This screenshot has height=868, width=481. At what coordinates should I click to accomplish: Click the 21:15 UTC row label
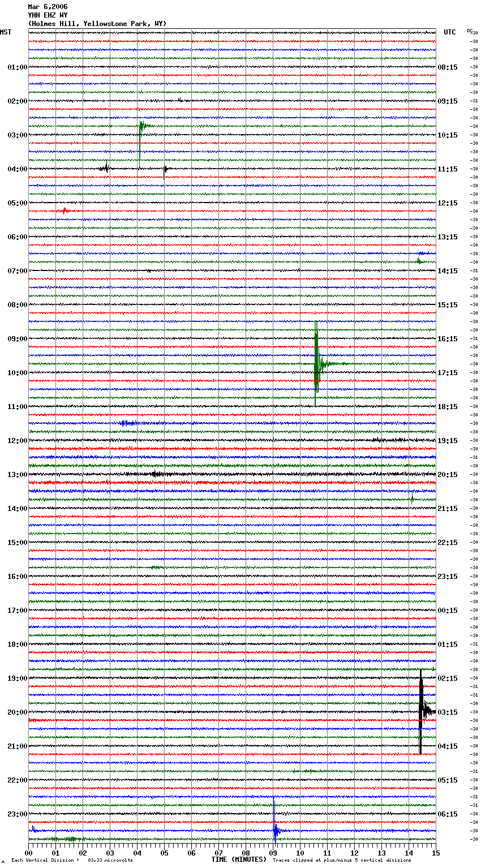point(448,509)
